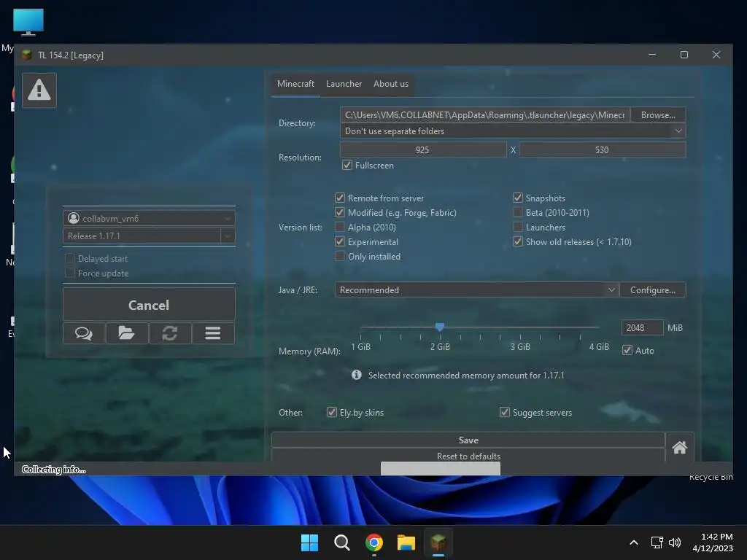The height and width of the screenshot is (560, 747).
Task: Enable Beta (2010-2011) versions
Action: point(518,212)
